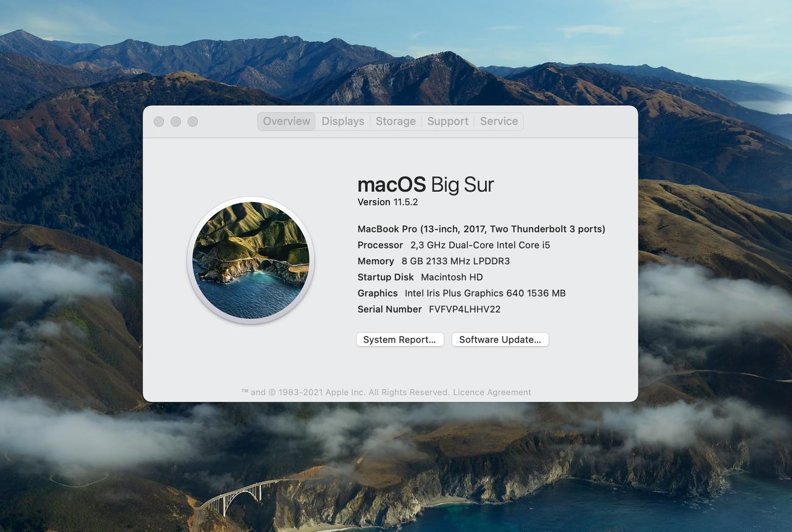This screenshot has width=792, height=532.
Task: Select the serial number FVFVP4LHHV22
Action: 465,309
